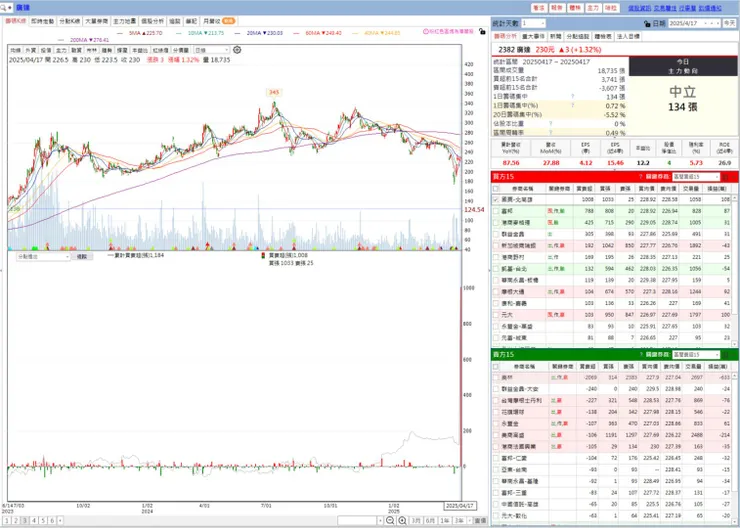
Task: Open the dropdown arrow next to the search icon
Action: click(10, 8)
